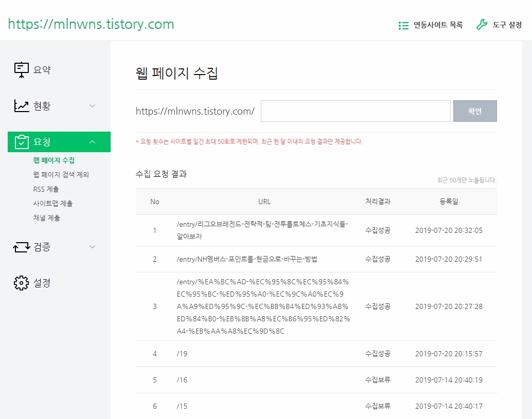
Task: Select 웹 페이지 수집 submenu item
Action: (54, 160)
